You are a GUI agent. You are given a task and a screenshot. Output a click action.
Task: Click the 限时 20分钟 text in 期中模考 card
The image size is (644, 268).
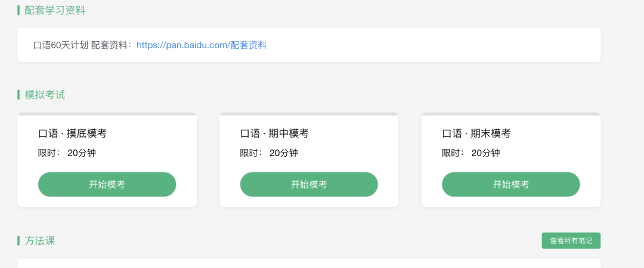tap(269, 153)
